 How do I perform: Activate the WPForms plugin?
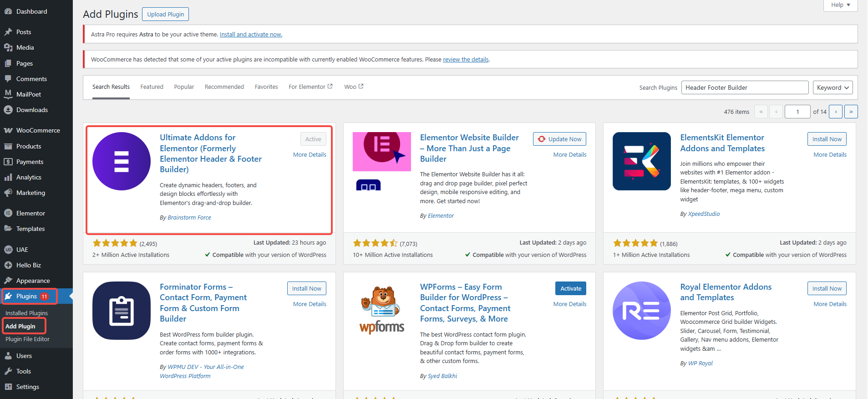(571, 288)
